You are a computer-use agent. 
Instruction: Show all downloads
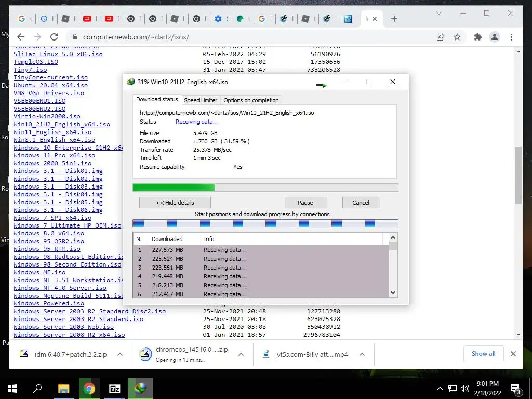pos(484,354)
